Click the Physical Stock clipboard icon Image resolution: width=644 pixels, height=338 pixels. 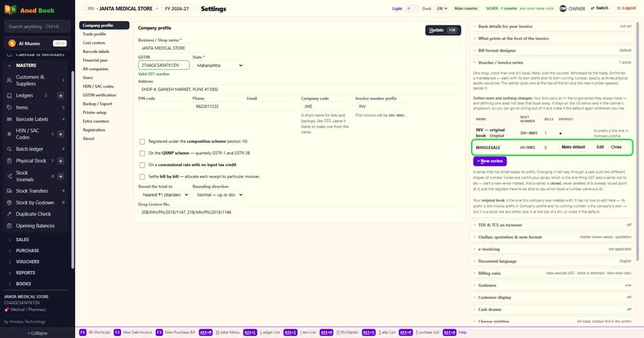pyautogui.click(x=9, y=160)
